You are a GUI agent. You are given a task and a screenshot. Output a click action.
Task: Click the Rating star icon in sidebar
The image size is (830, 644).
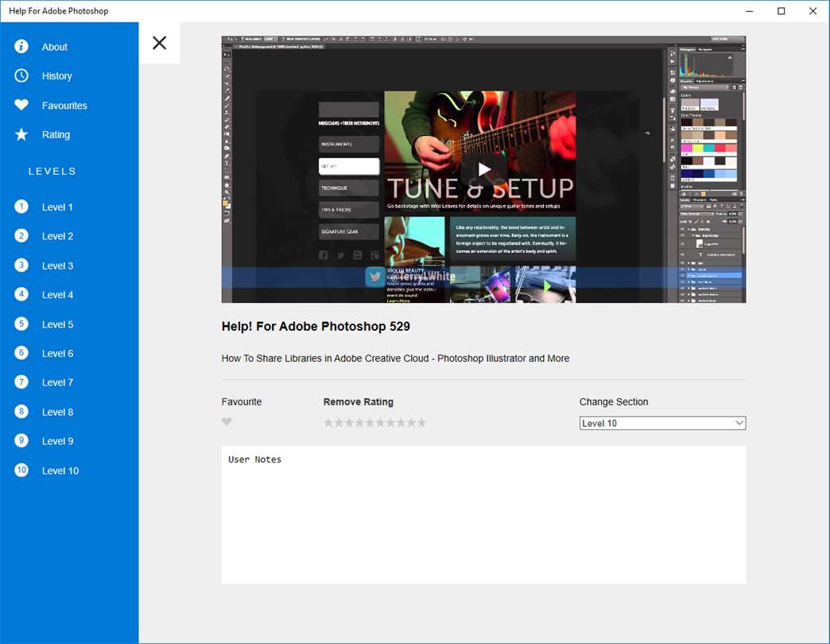[x=21, y=134]
